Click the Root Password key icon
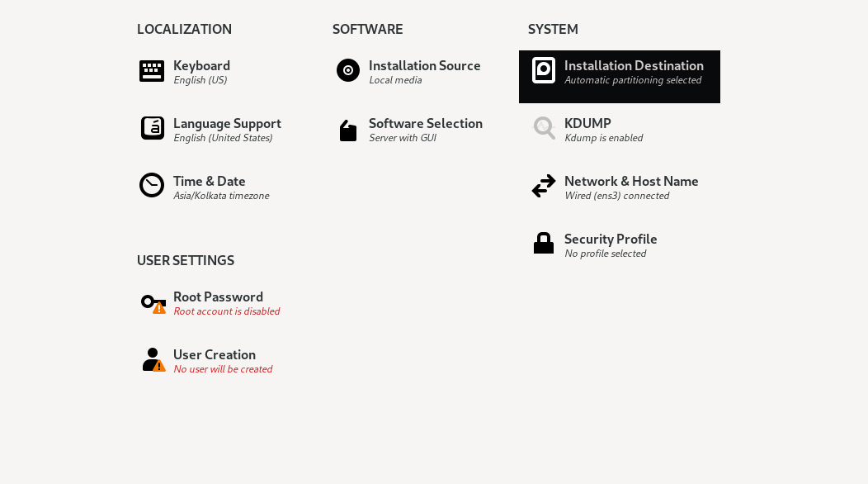868x484 pixels. (153, 303)
